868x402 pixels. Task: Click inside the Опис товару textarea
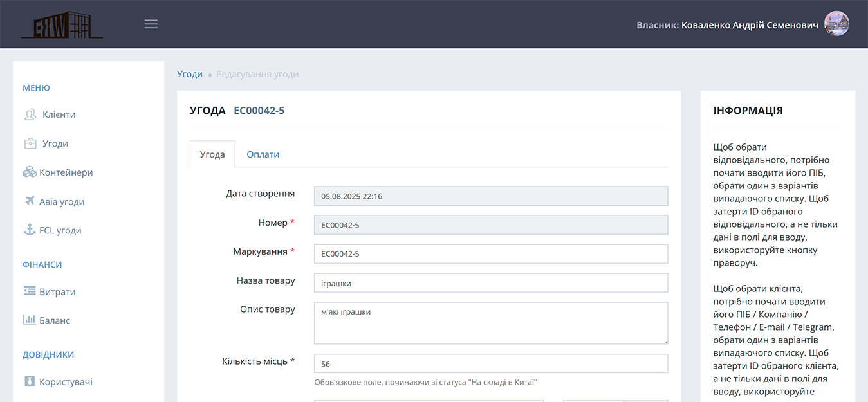pos(490,323)
